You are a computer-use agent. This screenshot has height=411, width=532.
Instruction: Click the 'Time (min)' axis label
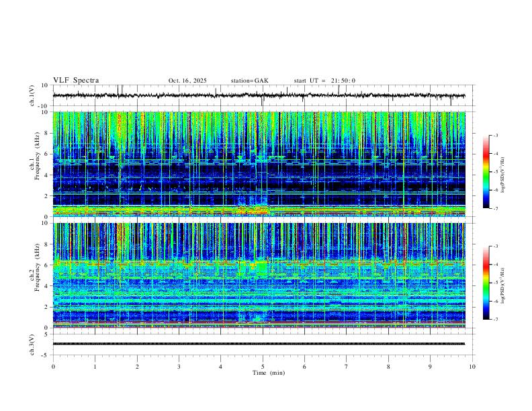click(x=269, y=373)
